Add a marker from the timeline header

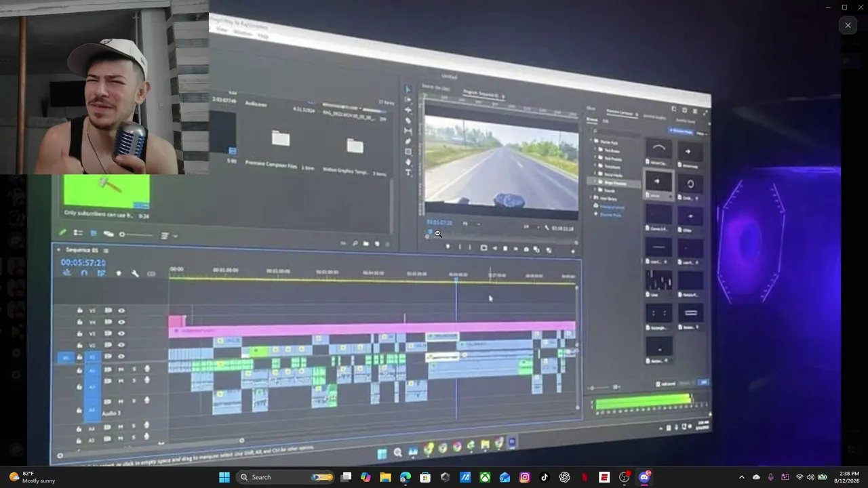[119, 273]
